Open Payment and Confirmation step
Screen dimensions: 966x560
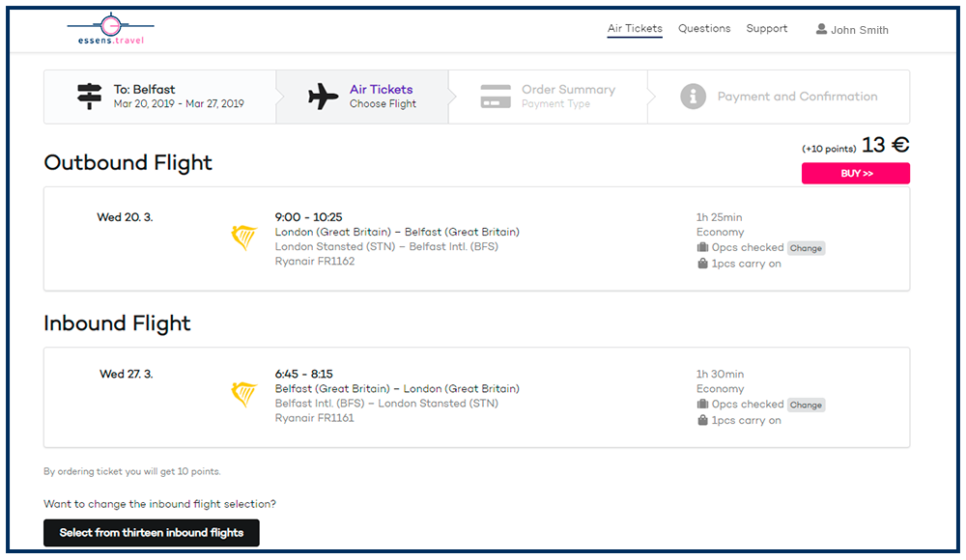(779, 97)
